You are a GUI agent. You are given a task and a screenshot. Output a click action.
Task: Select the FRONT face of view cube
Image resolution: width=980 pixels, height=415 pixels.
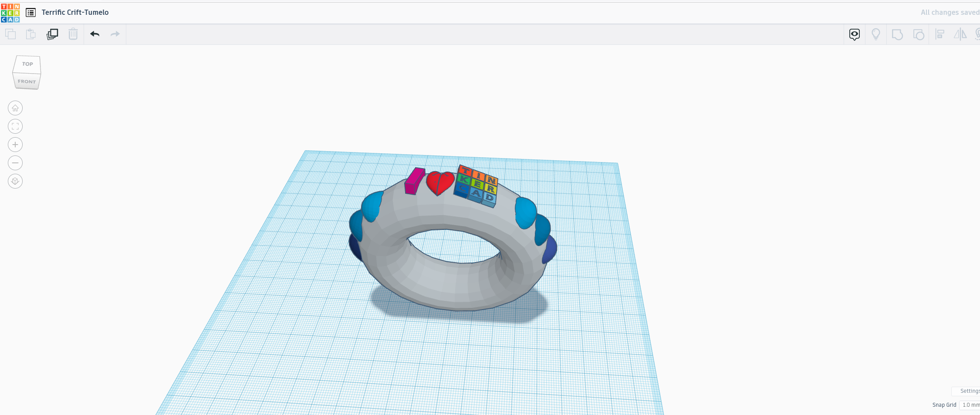[27, 81]
